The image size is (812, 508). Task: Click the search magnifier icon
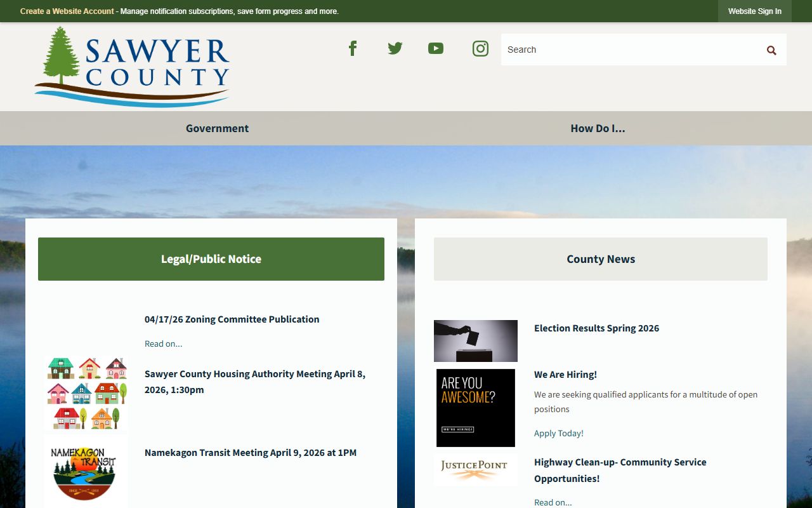[x=771, y=50]
